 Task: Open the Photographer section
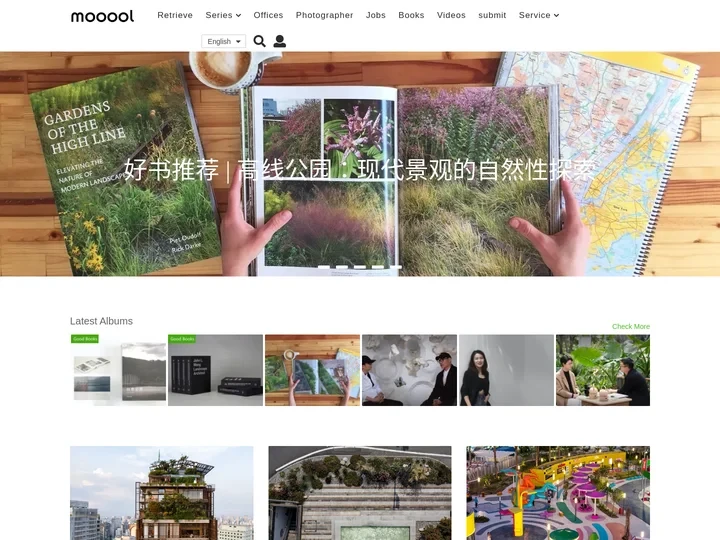pos(324,15)
